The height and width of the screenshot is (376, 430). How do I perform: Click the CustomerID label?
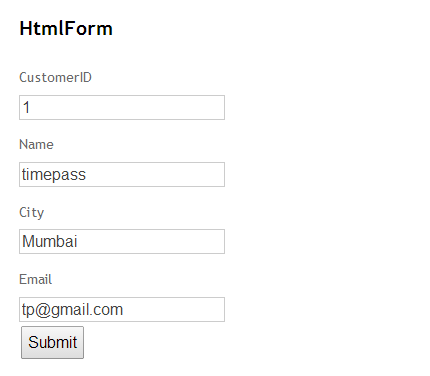click(55, 77)
